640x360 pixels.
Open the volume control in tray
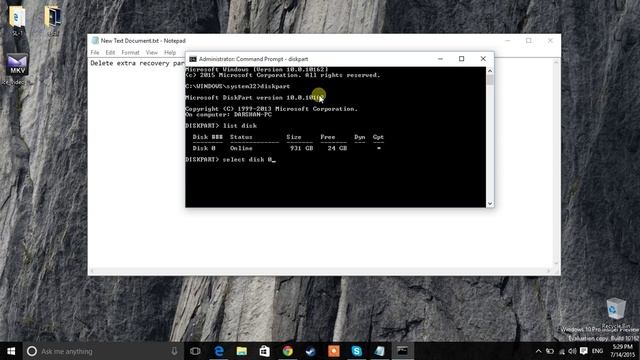pyautogui.click(x=572, y=351)
